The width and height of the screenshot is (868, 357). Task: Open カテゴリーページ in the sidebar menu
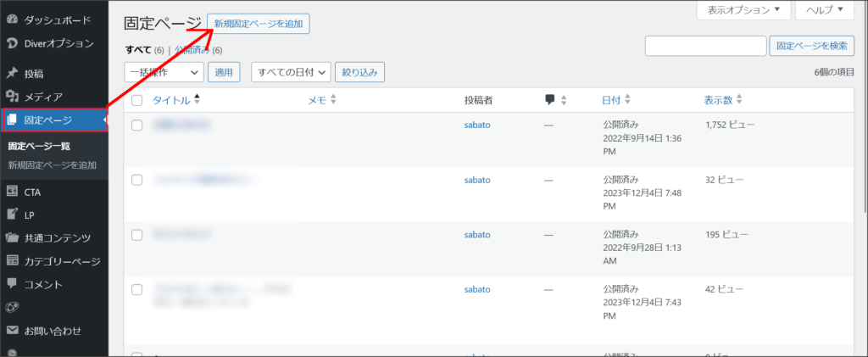[62, 260]
